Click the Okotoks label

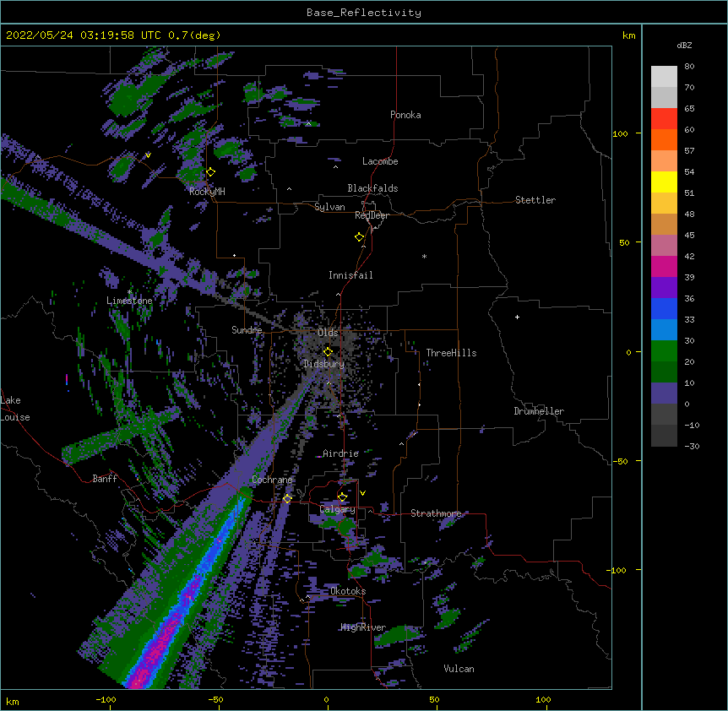click(x=348, y=591)
